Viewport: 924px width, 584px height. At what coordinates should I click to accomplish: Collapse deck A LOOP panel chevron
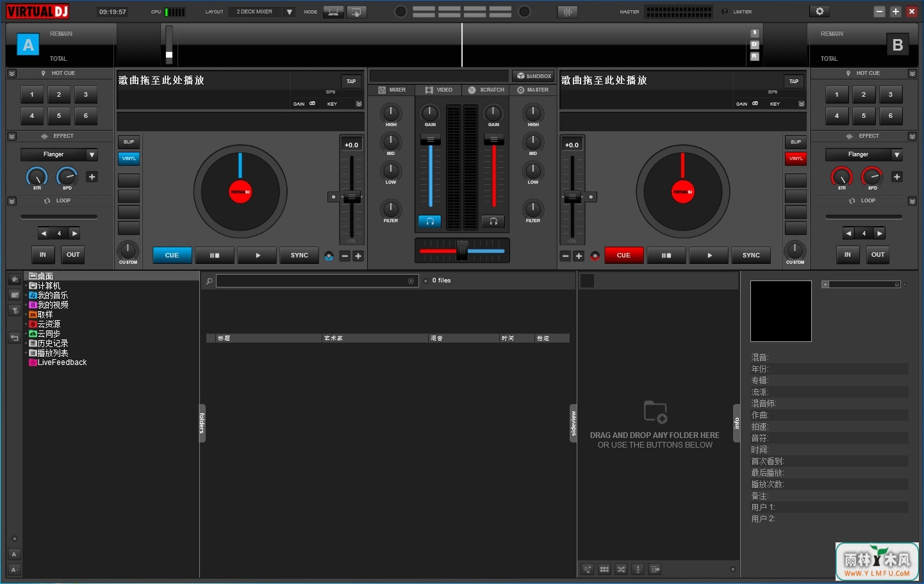coord(12,201)
